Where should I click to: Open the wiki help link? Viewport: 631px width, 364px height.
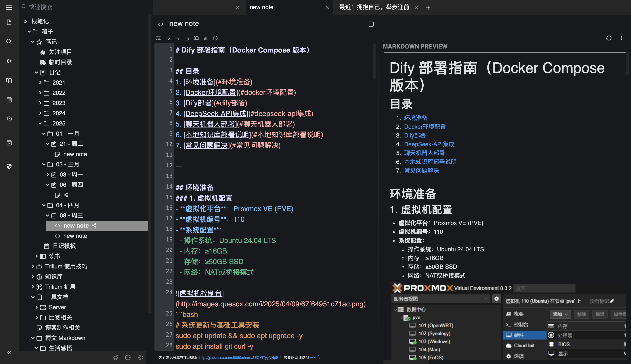coord(314,357)
